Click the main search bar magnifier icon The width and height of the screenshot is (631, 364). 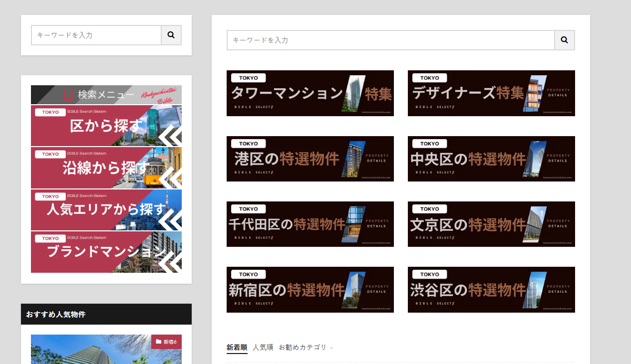coord(564,39)
